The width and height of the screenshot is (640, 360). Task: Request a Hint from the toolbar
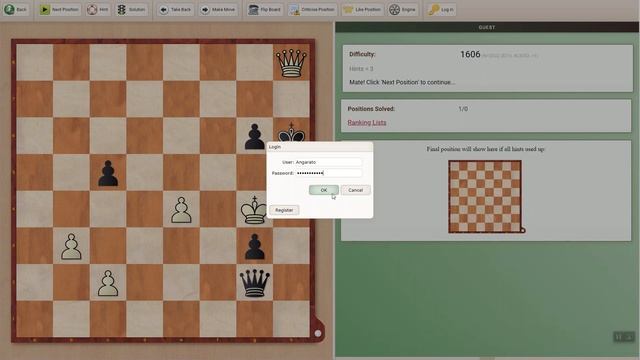point(98,9)
